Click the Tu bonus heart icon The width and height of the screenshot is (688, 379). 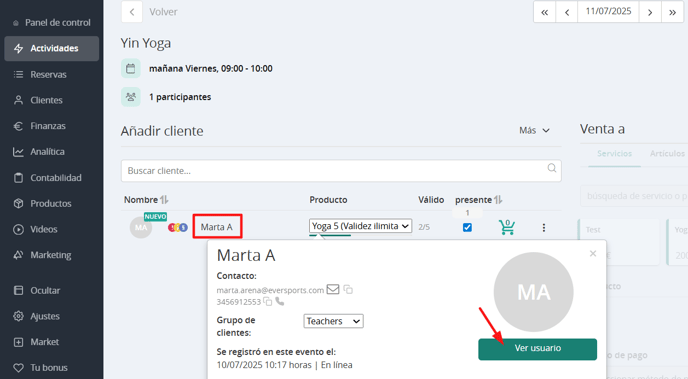click(18, 368)
